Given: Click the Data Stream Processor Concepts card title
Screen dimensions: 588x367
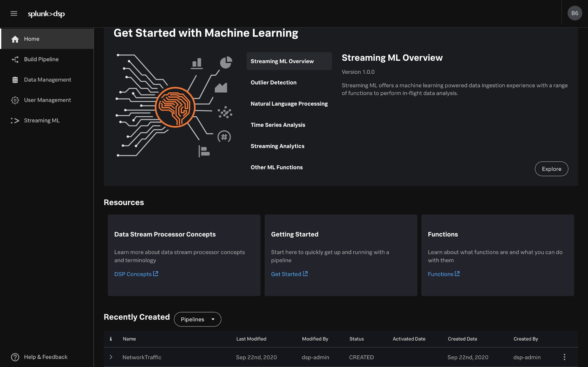Looking at the screenshot, I should tap(165, 234).
